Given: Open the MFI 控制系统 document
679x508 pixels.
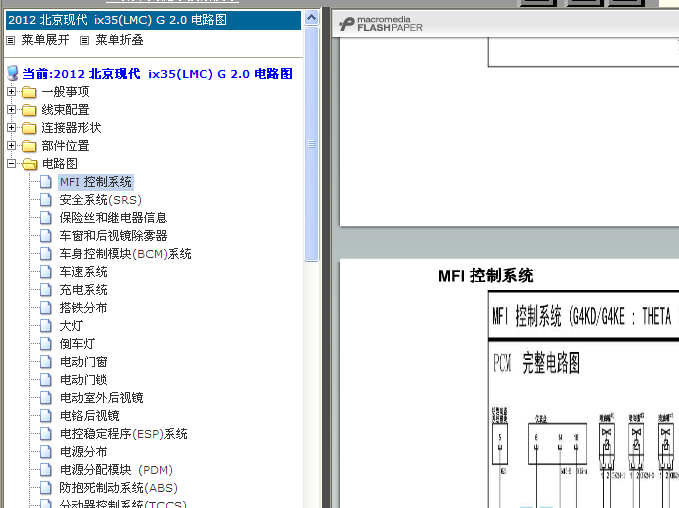Looking at the screenshot, I should pos(96,182).
